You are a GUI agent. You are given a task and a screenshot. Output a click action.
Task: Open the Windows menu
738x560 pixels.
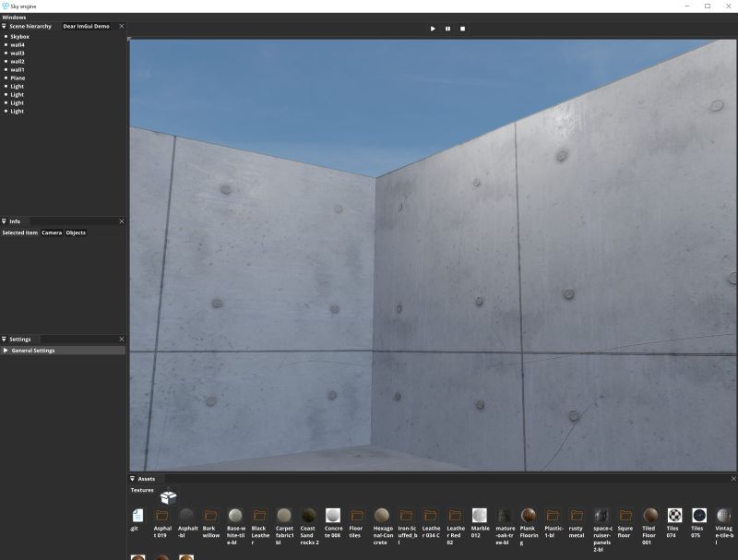point(15,16)
